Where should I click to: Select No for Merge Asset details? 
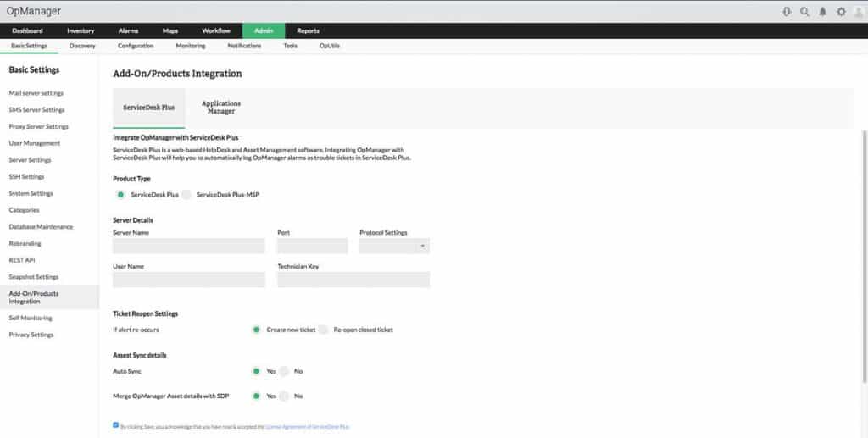tap(285, 396)
